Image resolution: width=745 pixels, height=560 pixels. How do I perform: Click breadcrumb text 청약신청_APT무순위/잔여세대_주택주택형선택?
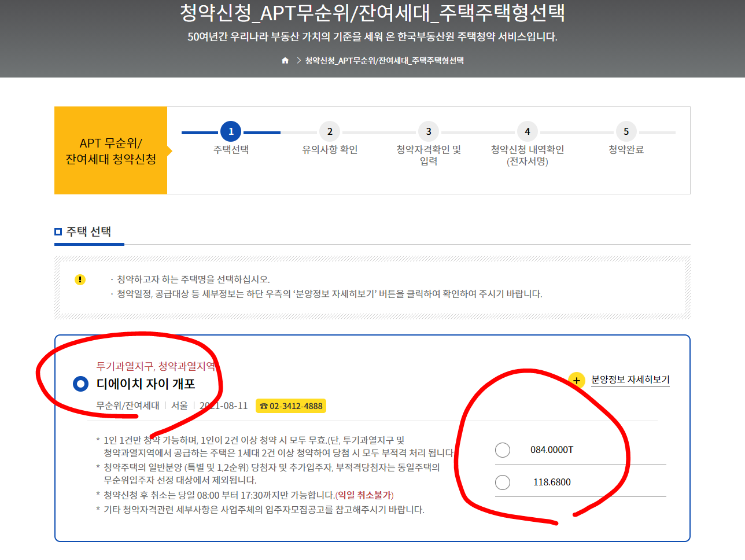click(385, 61)
